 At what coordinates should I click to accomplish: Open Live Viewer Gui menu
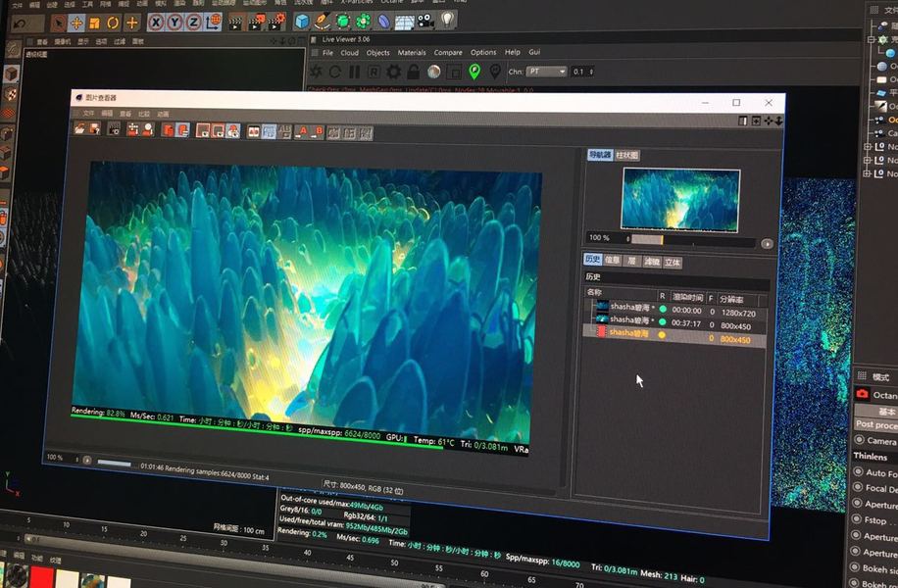[x=534, y=52]
